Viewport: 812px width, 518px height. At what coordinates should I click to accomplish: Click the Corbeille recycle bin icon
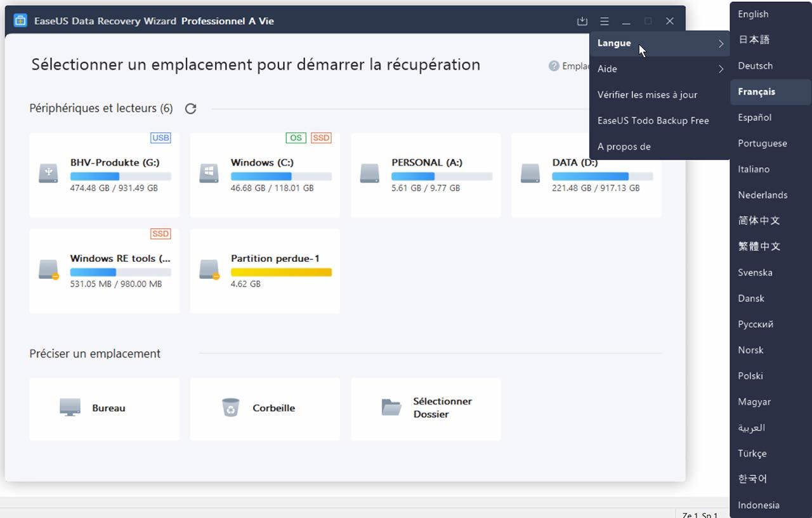click(231, 407)
